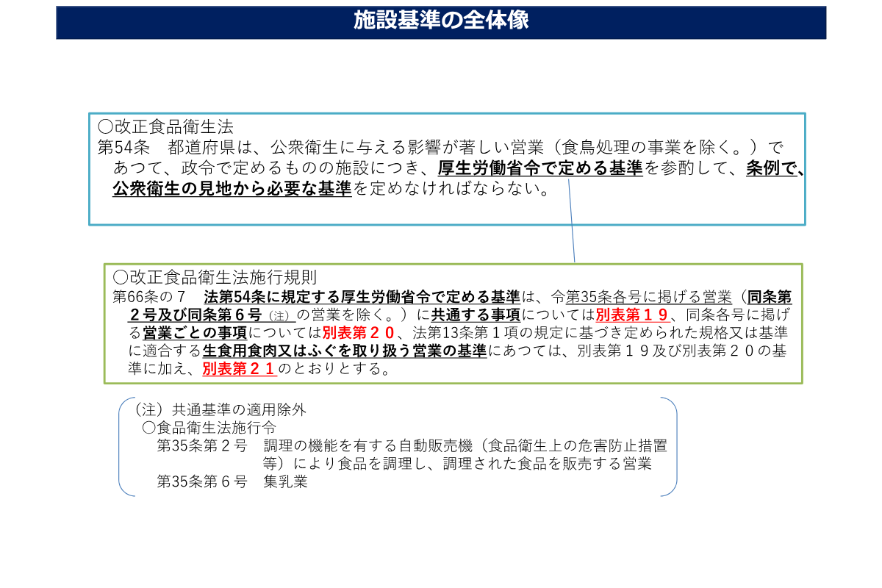882x588 pixels.
Task: Click underlined 法第54条に規定する厚生労働省令で定める基準
Action: pyautogui.click(x=362, y=297)
